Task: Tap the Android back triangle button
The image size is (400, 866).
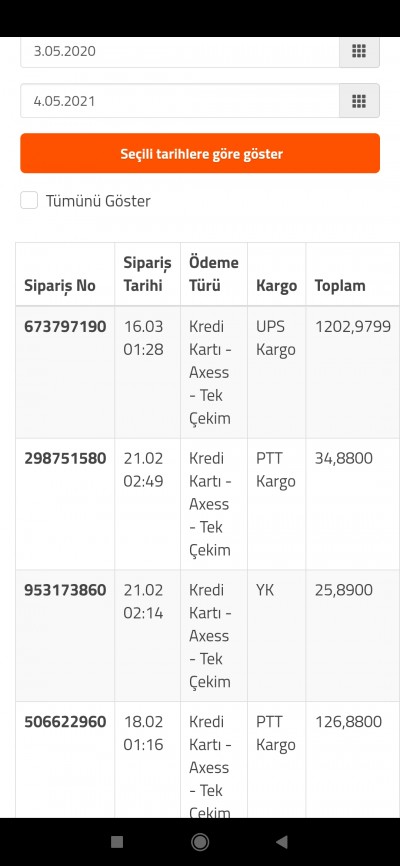Action: (282, 842)
